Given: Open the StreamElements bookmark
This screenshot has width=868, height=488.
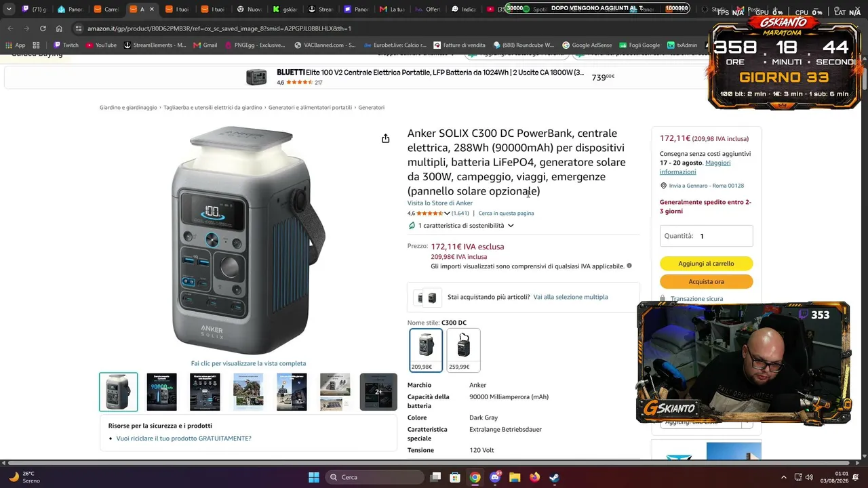Looking at the screenshot, I should pyautogui.click(x=155, y=45).
